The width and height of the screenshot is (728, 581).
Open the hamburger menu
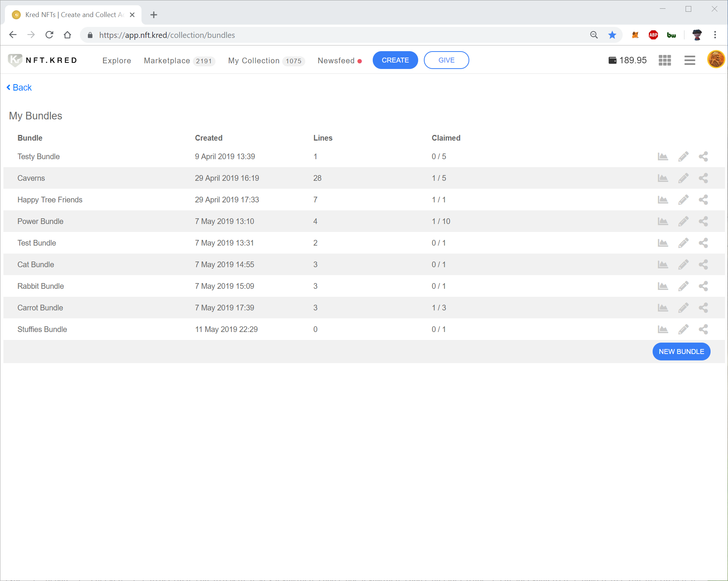pos(689,60)
